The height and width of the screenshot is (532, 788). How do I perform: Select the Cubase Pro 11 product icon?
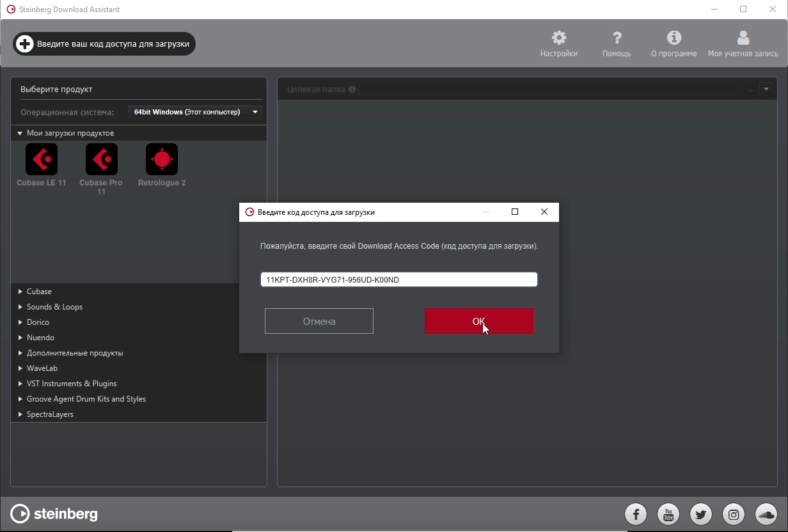[x=102, y=159]
